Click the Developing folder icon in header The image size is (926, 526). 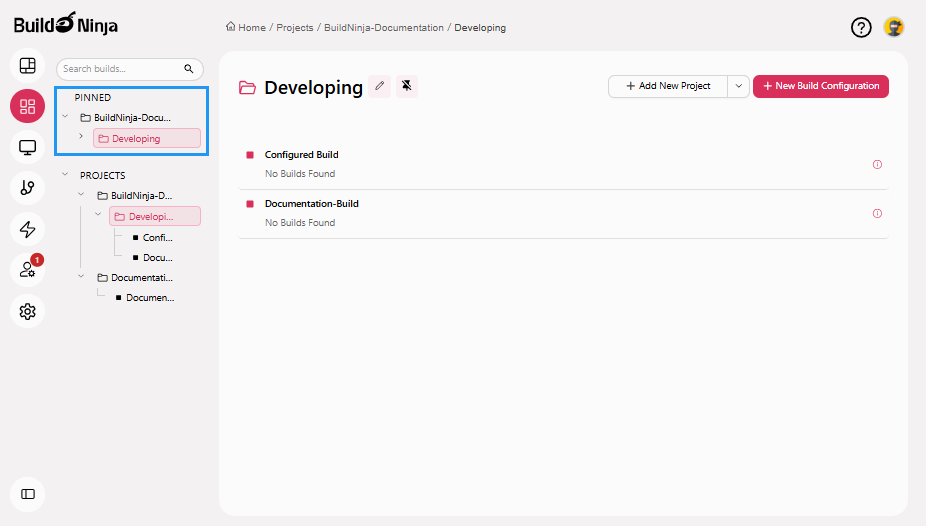(x=247, y=88)
